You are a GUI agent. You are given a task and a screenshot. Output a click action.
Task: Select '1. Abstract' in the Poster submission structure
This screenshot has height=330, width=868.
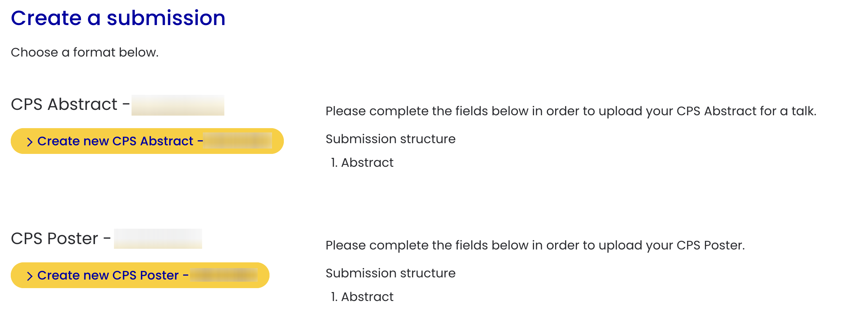(362, 296)
